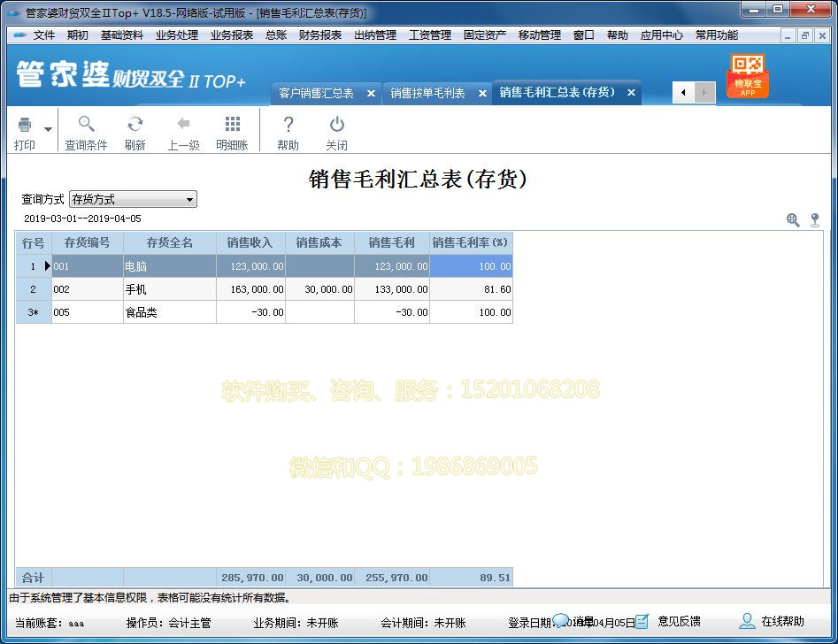The height and width of the screenshot is (644, 838).
Task: Expand the print options dropdown arrow
Action: 45,127
